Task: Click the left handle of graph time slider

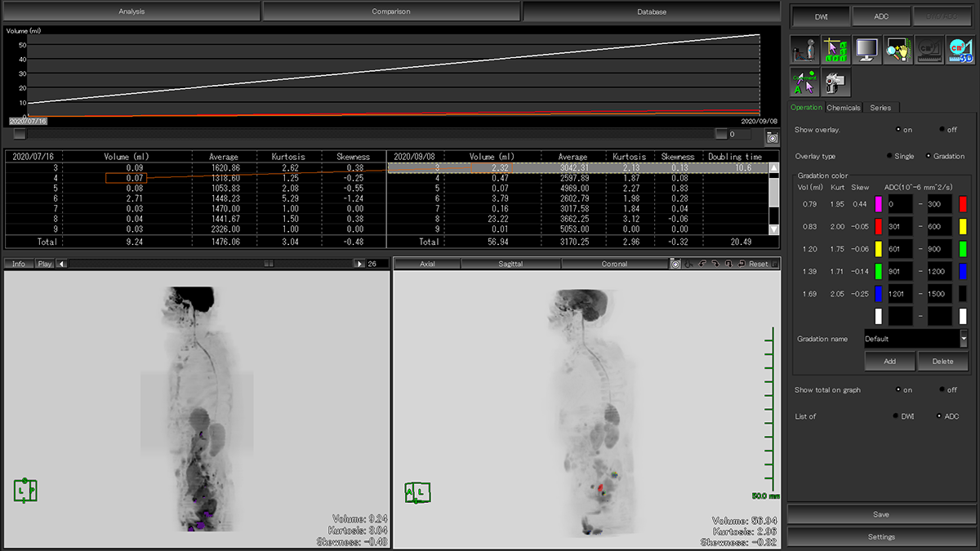Action: tap(20, 134)
